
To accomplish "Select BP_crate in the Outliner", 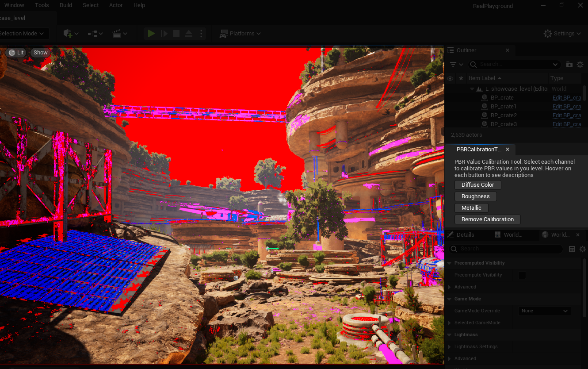I will click(x=502, y=98).
